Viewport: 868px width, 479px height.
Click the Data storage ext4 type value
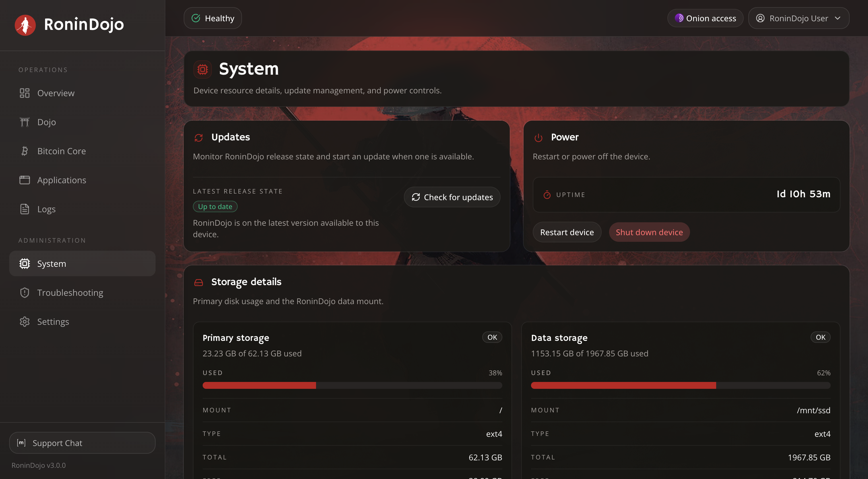(822, 434)
